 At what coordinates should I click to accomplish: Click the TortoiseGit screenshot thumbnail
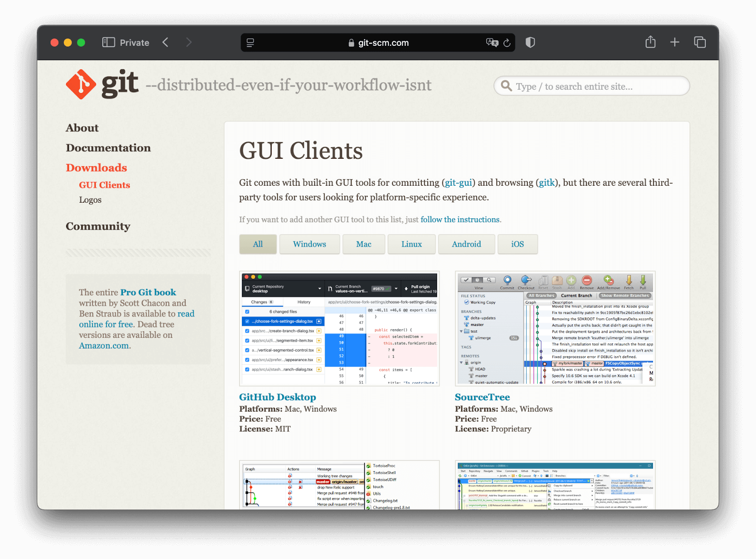point(339,485)
